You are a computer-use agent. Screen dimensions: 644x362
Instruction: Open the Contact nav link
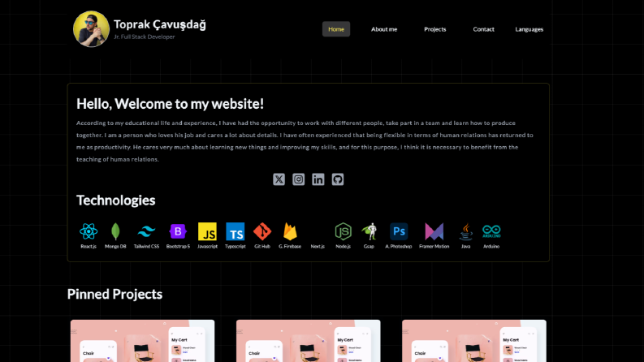coord(483,29)
